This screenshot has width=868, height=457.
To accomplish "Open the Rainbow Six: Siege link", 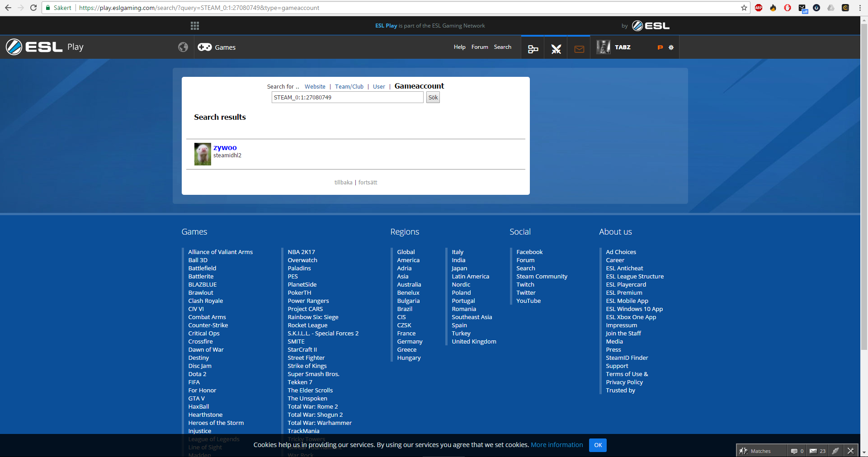I will coord(313,317).
